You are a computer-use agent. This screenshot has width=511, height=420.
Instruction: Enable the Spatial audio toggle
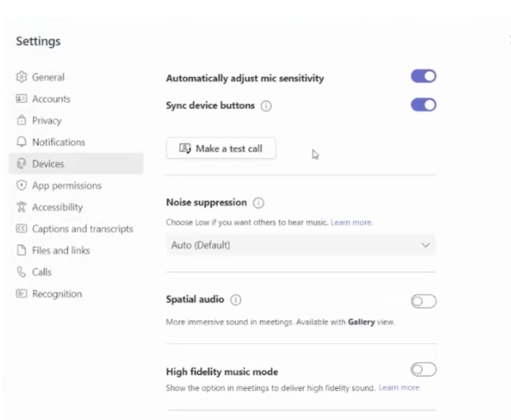[x=423, y=301]
